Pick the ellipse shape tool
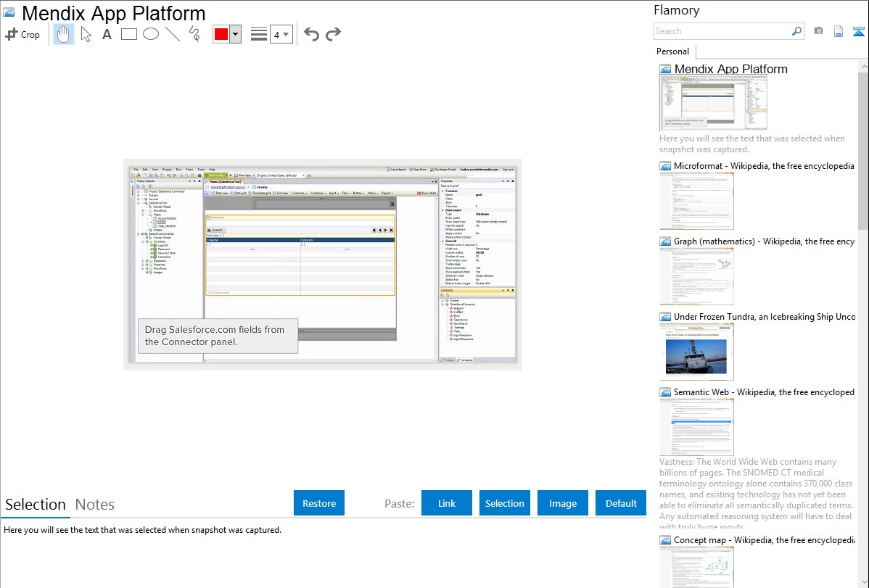Screen dimensions: 869x588 151,34
